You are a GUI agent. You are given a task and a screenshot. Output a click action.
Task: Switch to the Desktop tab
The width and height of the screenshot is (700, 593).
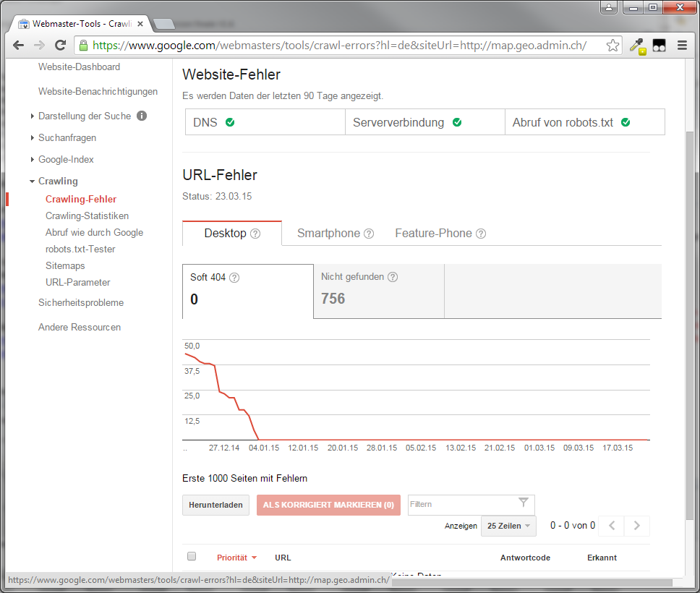[x=232, y=233]
